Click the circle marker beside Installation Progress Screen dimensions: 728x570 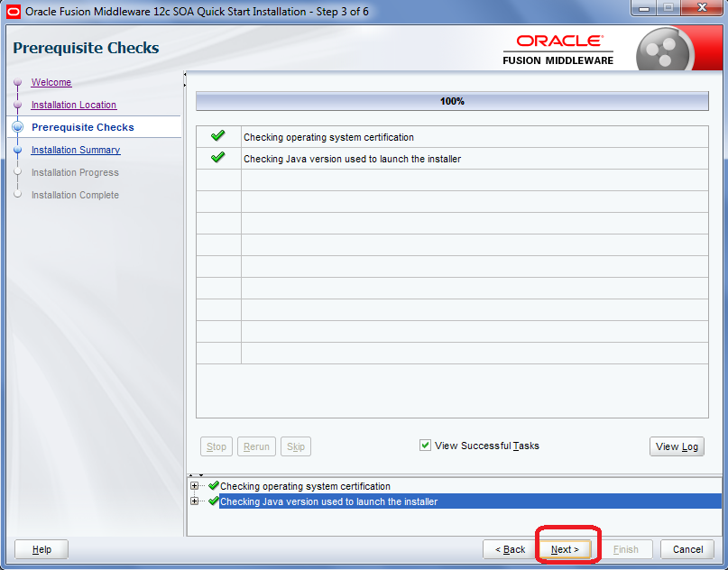tap(16, 172)
